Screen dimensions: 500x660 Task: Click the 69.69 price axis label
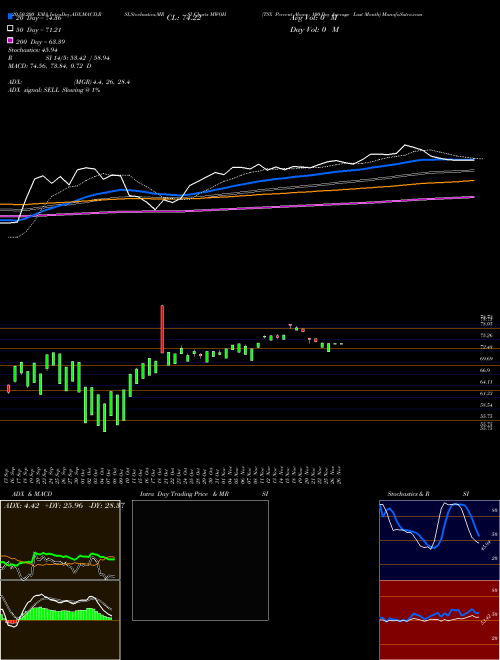coord(486,359)
